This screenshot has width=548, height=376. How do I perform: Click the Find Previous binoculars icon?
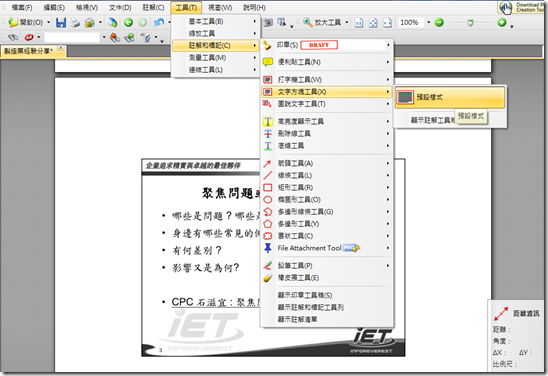[x=115, y=37]
